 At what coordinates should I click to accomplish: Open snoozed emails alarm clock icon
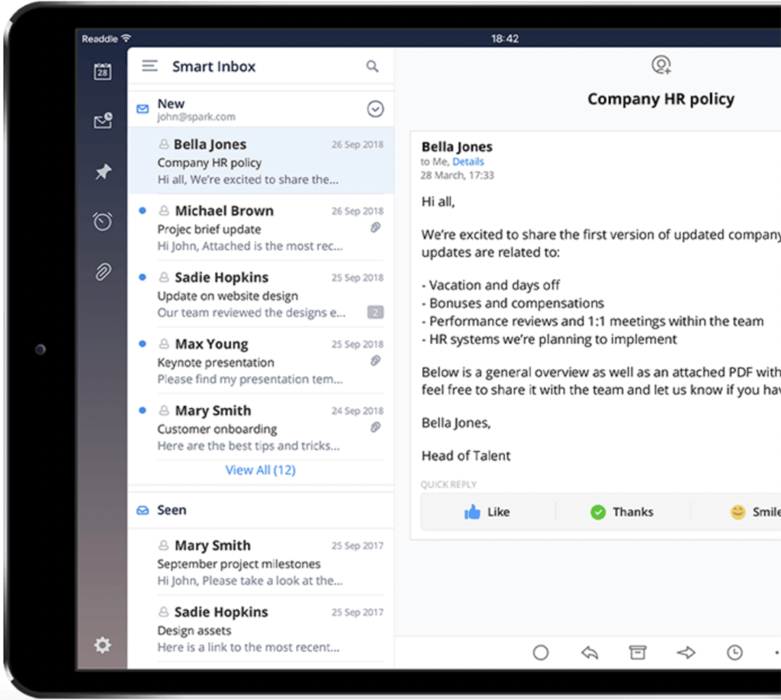coord(103,221)
